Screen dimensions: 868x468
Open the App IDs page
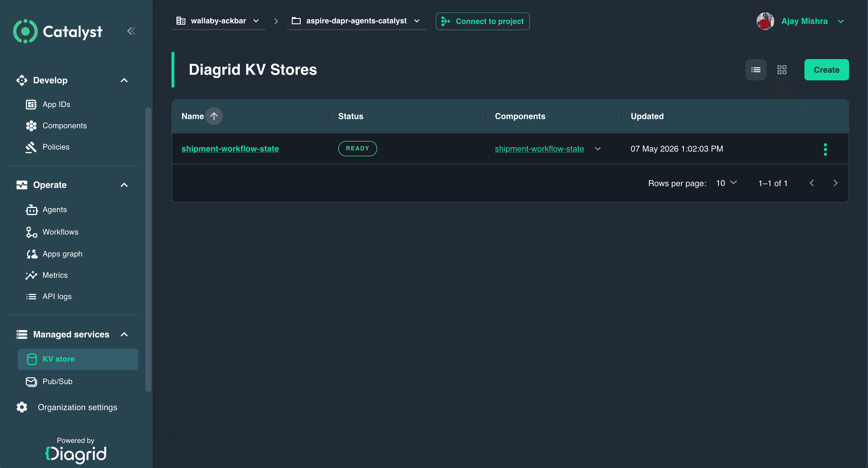(48, 104)
